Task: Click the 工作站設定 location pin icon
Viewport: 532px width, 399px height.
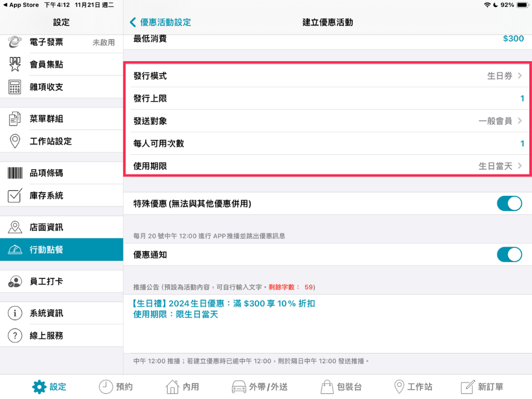Action: pyautogui.click(x=15, y=142)
